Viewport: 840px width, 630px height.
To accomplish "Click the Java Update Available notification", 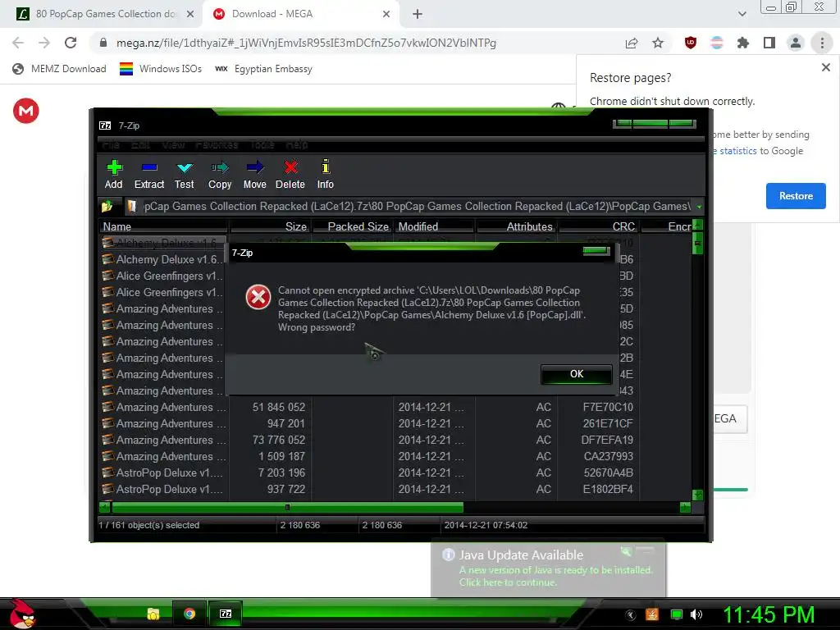I will [x=548, y=568].
